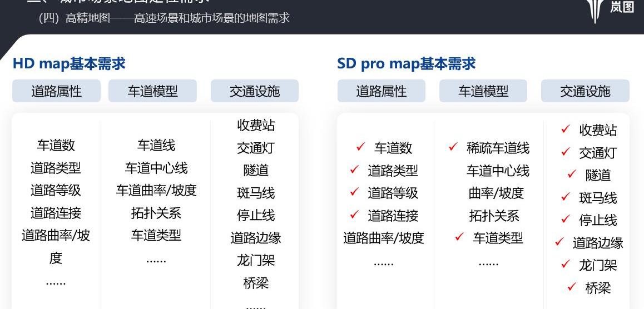
Task: Select the 车道模型 tab under SD pro map
Action: [x=483, y=91]
